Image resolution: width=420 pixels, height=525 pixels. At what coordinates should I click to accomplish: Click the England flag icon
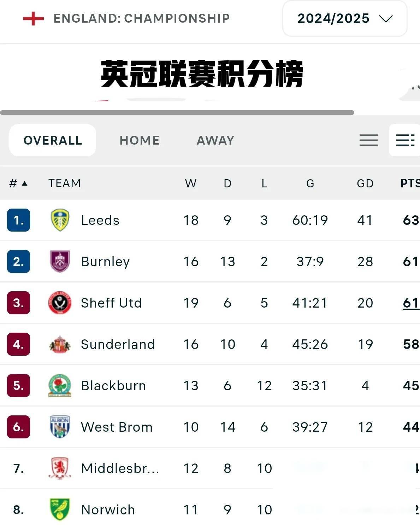tap(33, 18)
